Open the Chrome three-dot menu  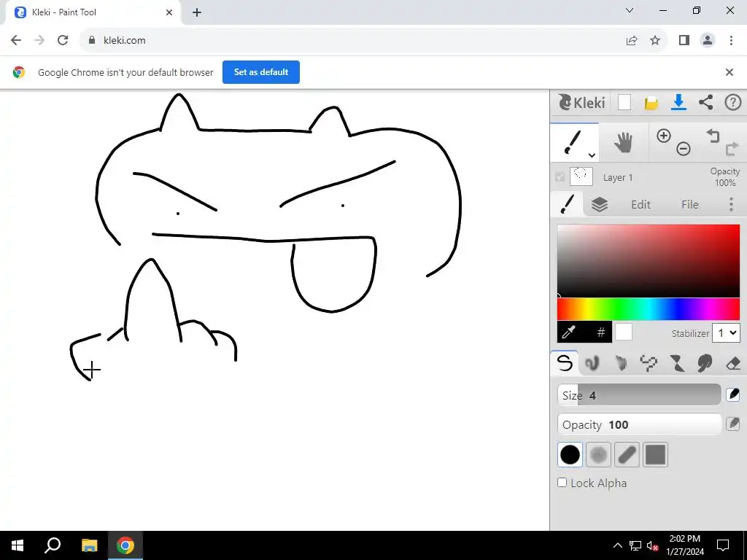point(731,41)
